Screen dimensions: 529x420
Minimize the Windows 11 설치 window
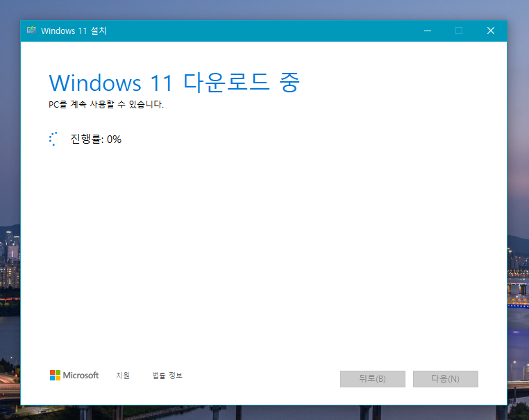pyautogui.click(x=428, y=31)
